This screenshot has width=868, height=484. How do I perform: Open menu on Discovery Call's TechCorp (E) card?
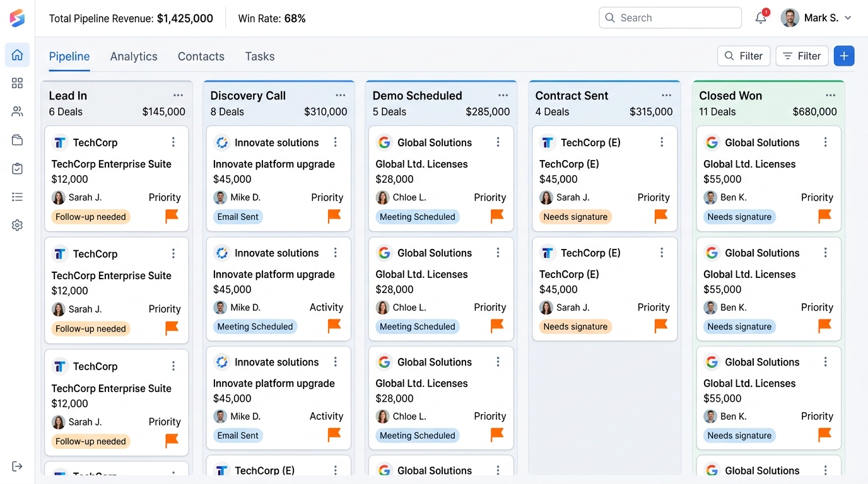336,470
